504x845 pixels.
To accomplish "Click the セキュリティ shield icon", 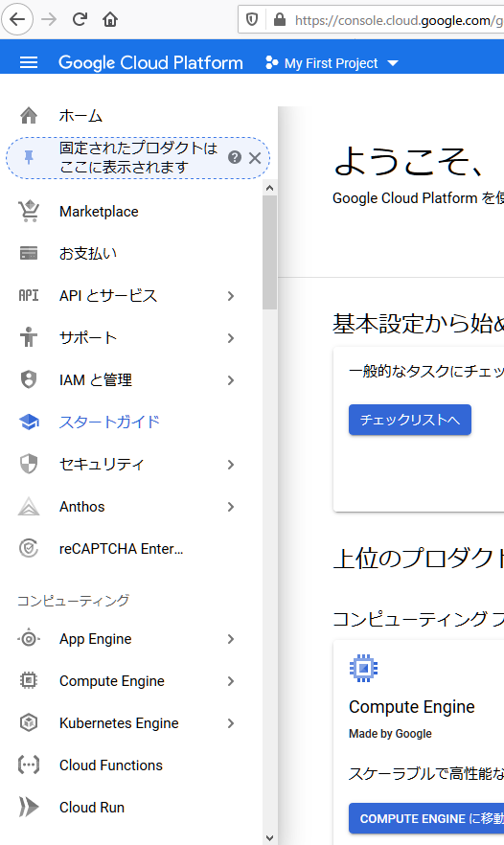I will (x=29, y=464).
